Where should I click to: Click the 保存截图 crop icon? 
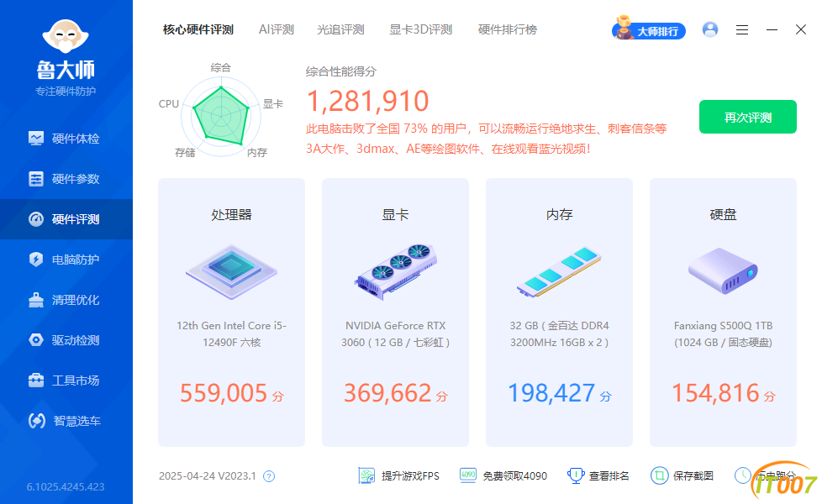[659, 475]
